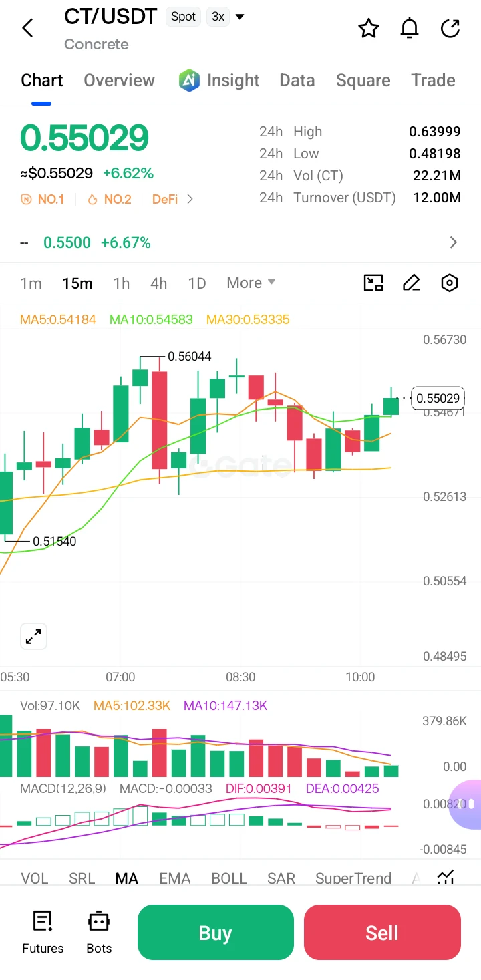Viewport: 481px width, 980px height.
Task: Expand the More timeframes dropdown
Action: point(251,283)
